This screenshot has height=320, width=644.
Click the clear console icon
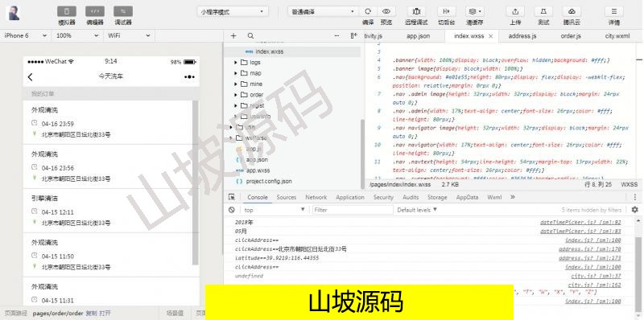tap(232, 210)
